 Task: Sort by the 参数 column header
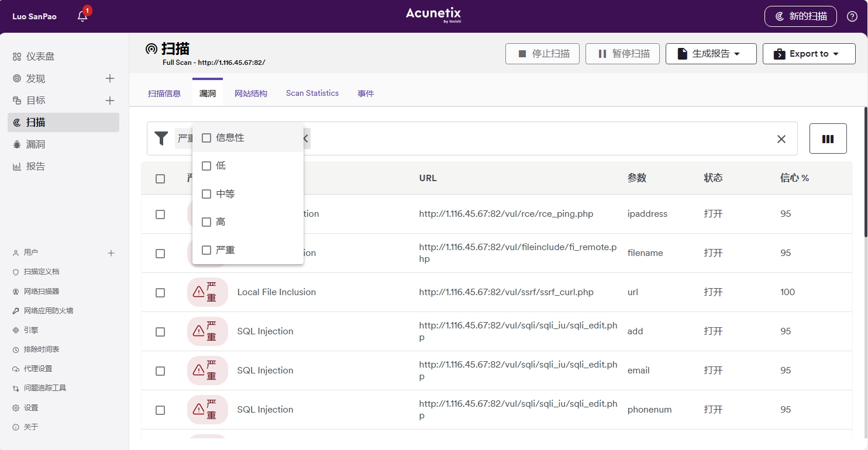(x=637, y=178)
